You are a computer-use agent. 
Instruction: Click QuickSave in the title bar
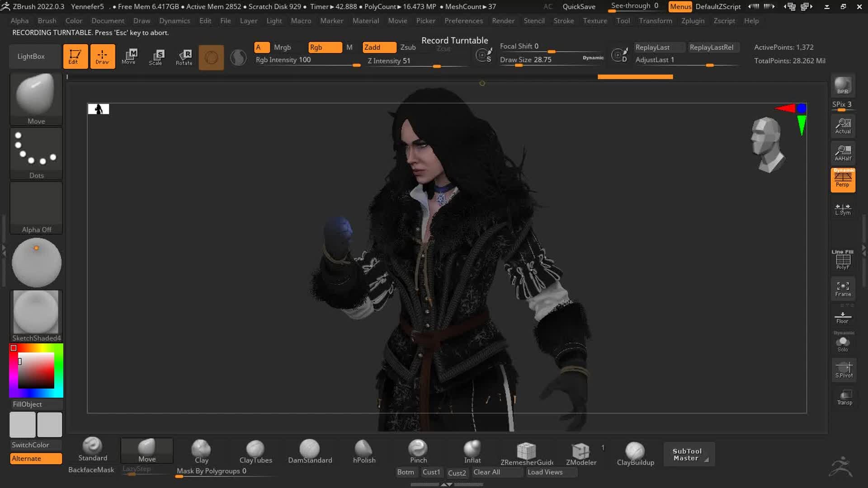(x=578, y=6)
